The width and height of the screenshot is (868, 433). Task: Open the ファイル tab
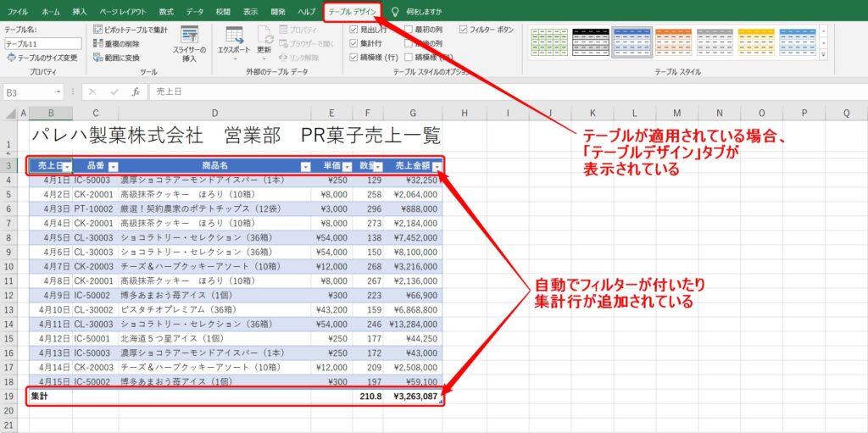[x=18, y=11]
